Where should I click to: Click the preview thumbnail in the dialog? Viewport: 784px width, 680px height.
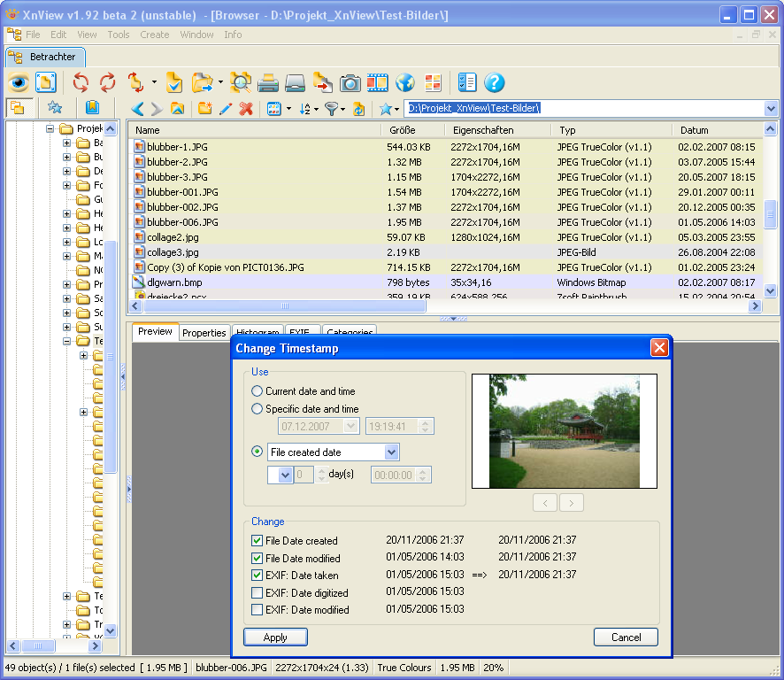[565, 431]
